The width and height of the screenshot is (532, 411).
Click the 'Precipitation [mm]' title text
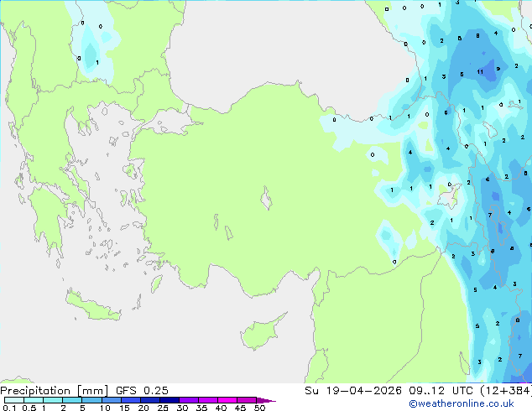[55, 391]
